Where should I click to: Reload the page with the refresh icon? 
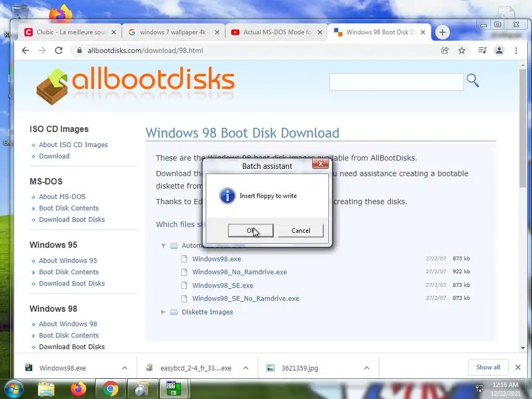59,50
